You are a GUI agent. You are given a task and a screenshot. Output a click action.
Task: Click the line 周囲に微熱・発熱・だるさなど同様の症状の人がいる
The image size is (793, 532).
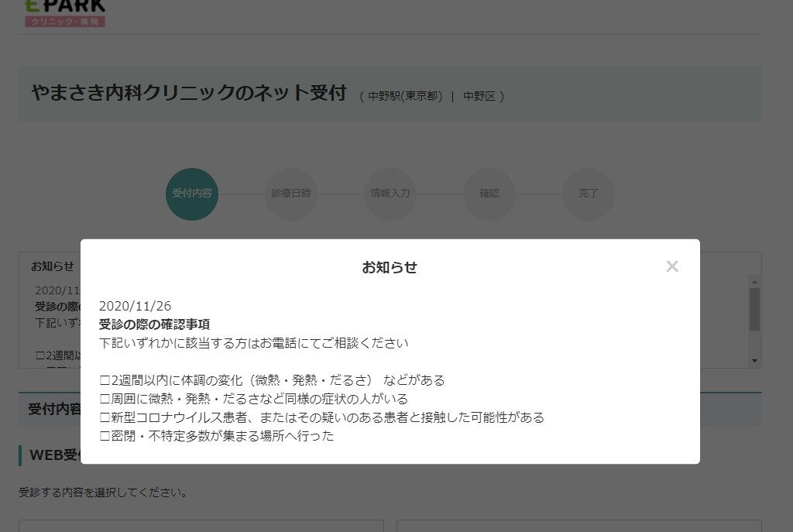(253, 399)
